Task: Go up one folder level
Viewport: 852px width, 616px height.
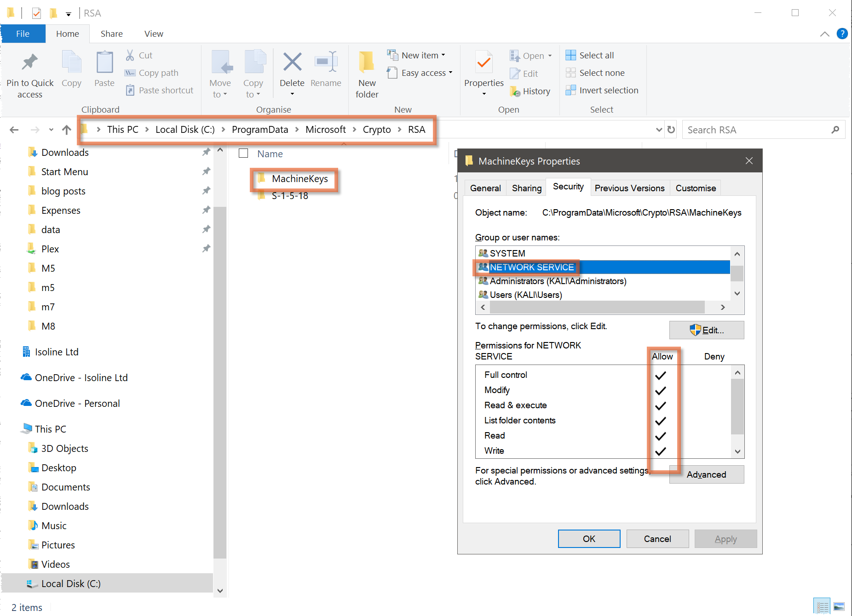Action: [x=67, y=130]
